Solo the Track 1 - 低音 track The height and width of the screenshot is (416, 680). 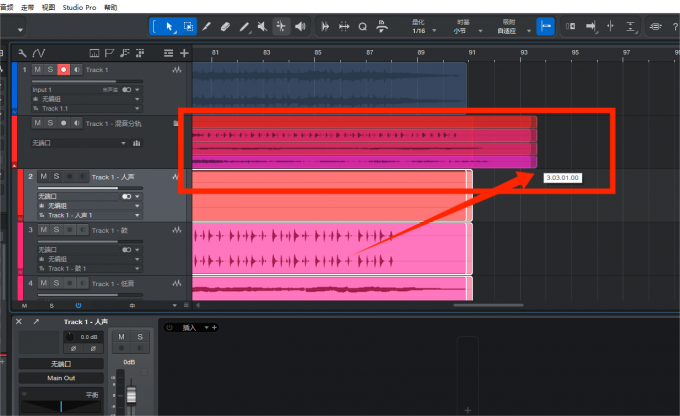[x=56, y=283]
